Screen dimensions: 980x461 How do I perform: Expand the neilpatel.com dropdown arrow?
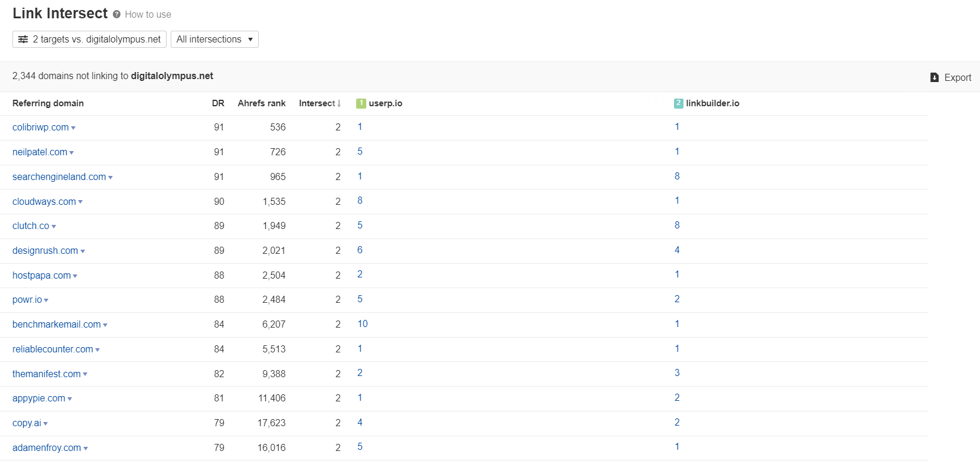[x=71, y=153]
